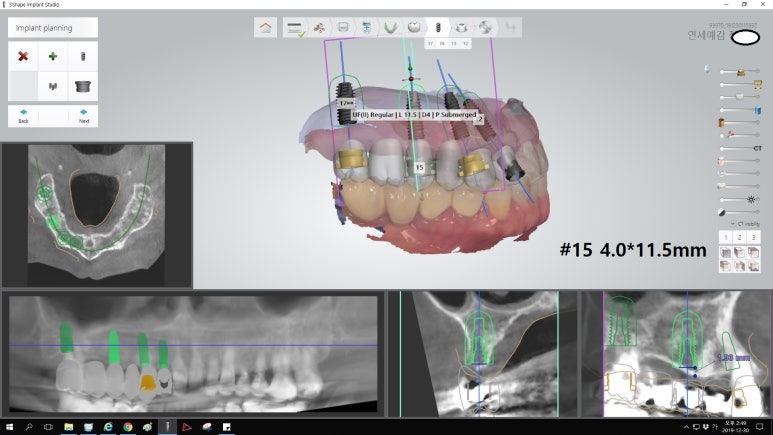
Task: Select CT visibility preset 3
Action: pos(753,237)
